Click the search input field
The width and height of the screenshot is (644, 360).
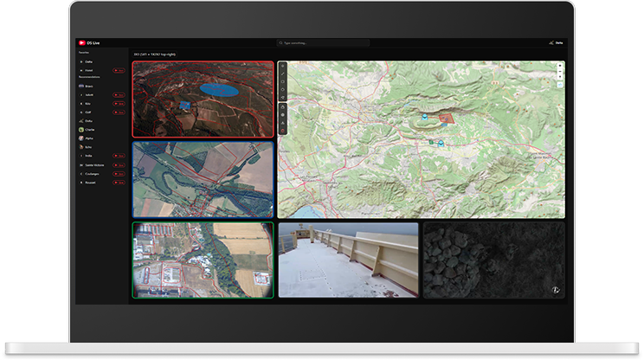pos(323,42)
